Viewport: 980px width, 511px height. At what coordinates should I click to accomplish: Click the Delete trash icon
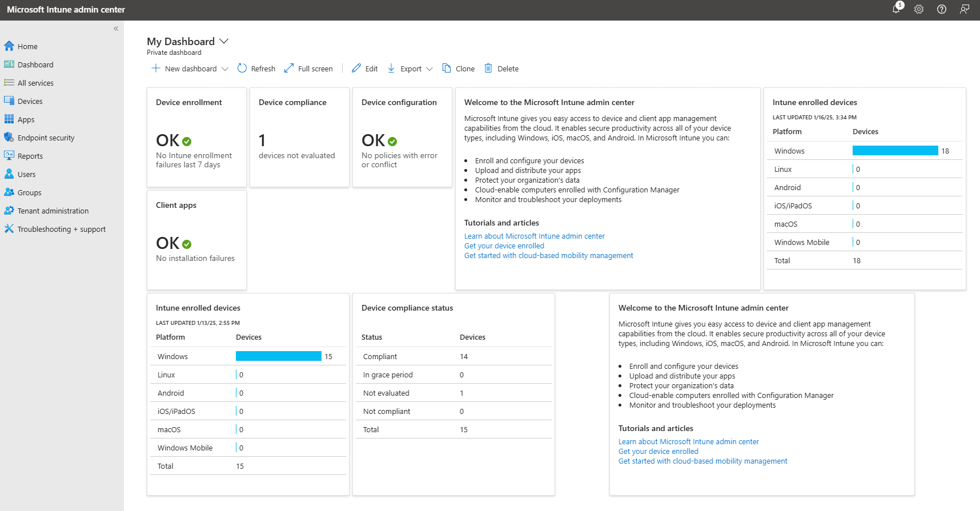coord(488,69)
